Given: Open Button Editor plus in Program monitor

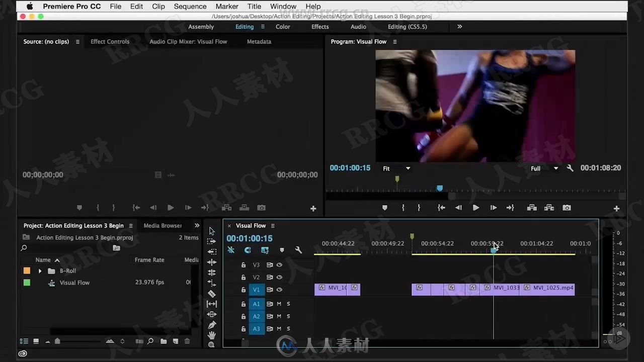Looking at the screenshot, I should 616,208.
